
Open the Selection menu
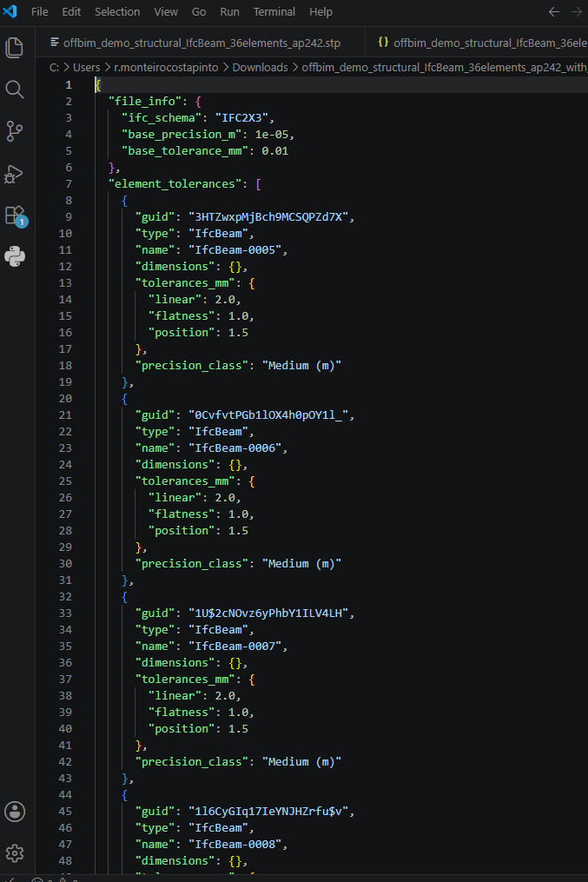coord(117,12)
